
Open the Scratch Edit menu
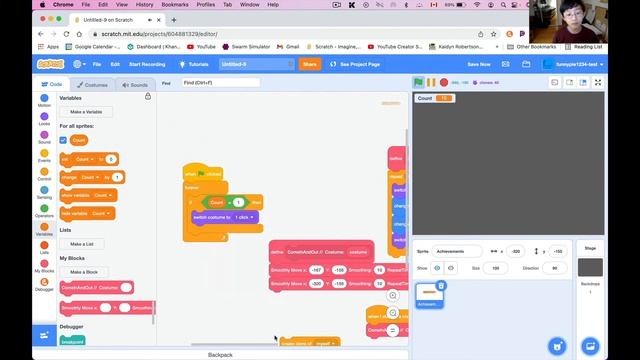[115, 64]
